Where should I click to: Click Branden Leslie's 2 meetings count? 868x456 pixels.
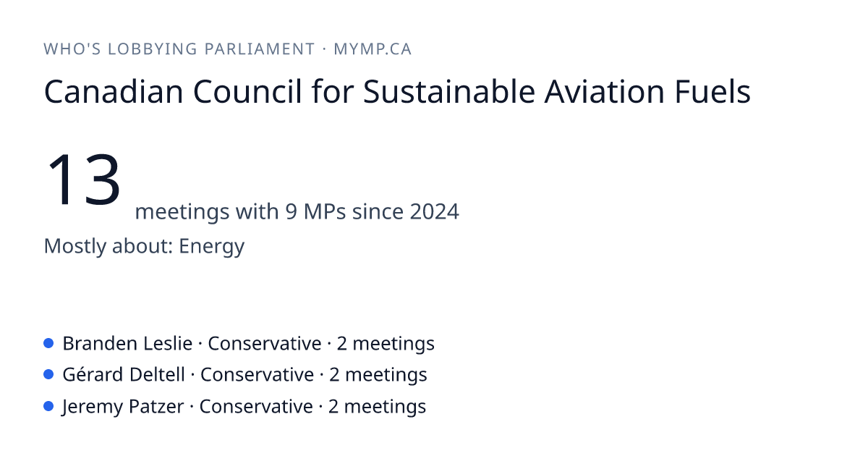coord(386,343)
